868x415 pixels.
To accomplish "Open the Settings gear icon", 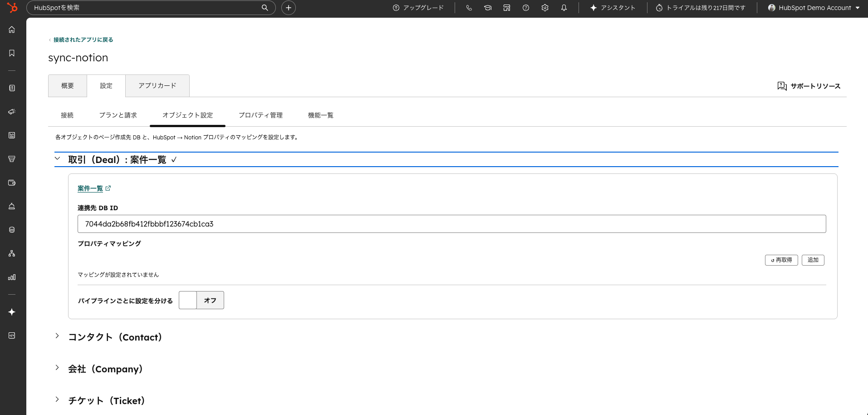I will [x=545, y=8].
